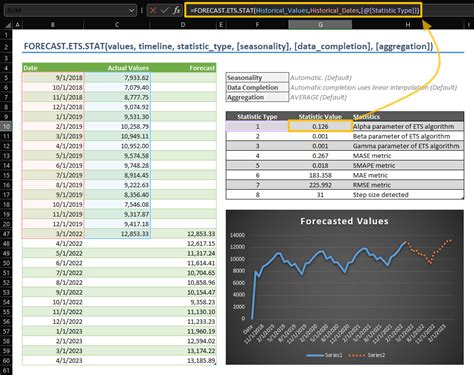
Task: Select the Aggregation label cell
Action: pyautogui.click(x=257, y=97)
